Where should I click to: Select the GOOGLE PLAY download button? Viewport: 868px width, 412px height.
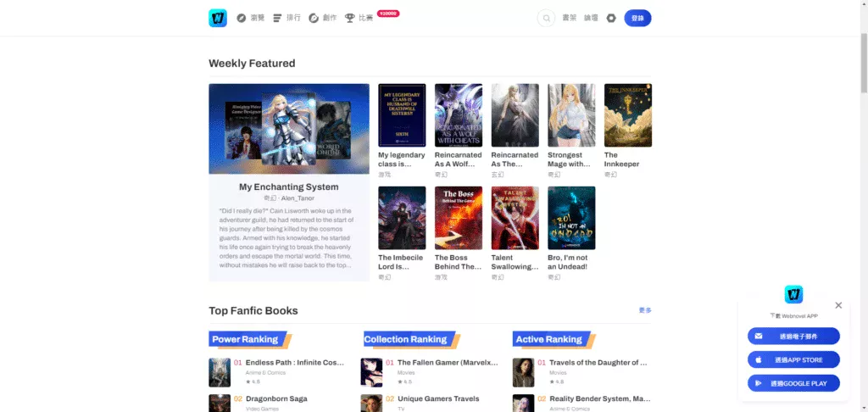pos(793,383)
